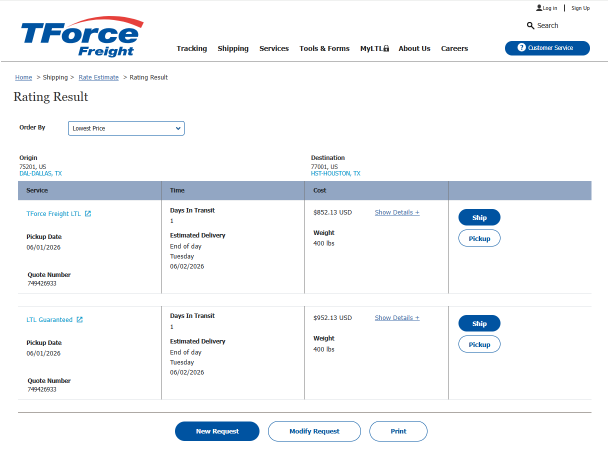Open the Tracking menu
This screenshot has height=455, width=608.
pos(192,48)
